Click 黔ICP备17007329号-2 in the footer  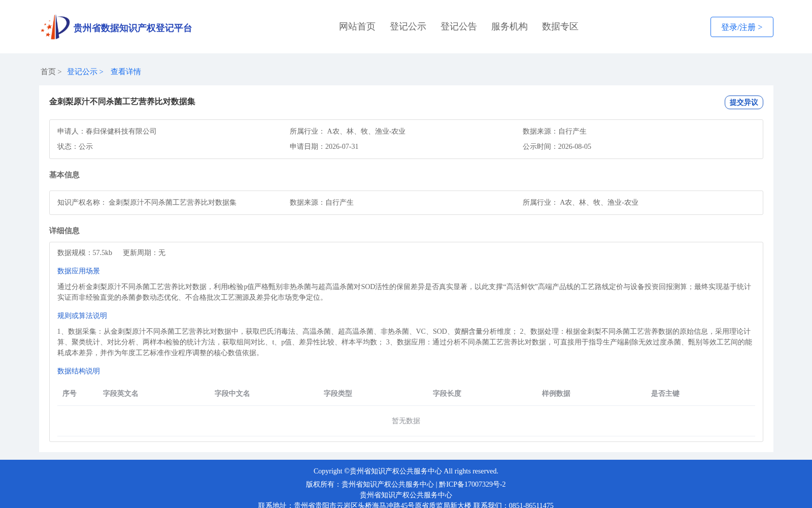point(472,484)
